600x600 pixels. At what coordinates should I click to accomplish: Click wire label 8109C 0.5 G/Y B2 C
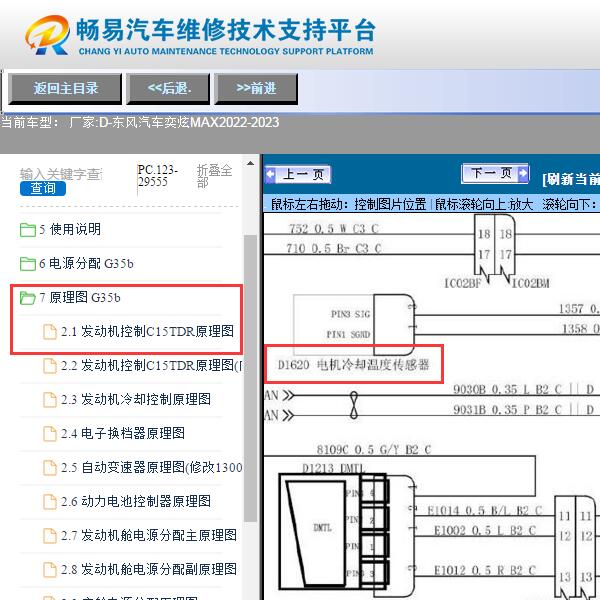coord(374,450)
